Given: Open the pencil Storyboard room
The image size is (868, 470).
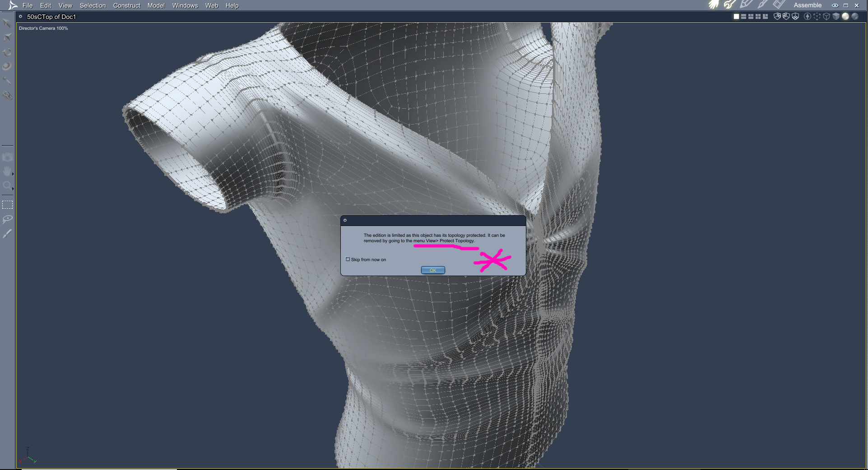Looking at the screenshot, I should (x=746, y=5).
